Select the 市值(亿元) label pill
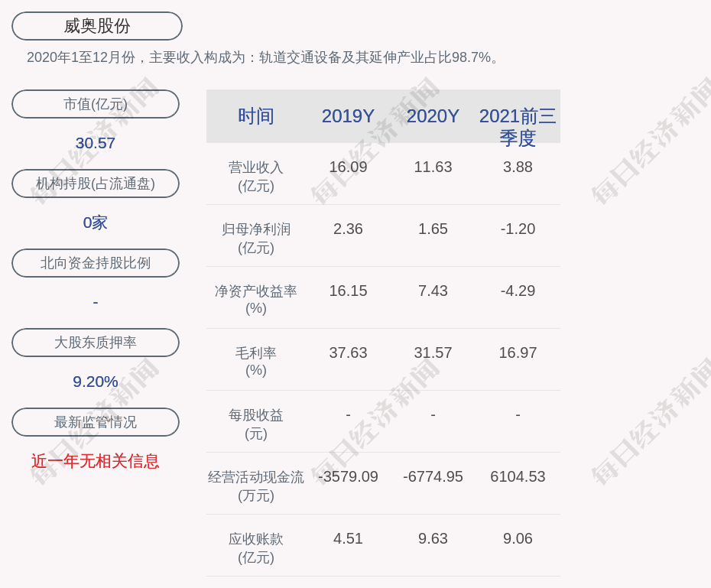Image resolution: width=711 pixels, height=588 pixels. [x=96, y=104]
